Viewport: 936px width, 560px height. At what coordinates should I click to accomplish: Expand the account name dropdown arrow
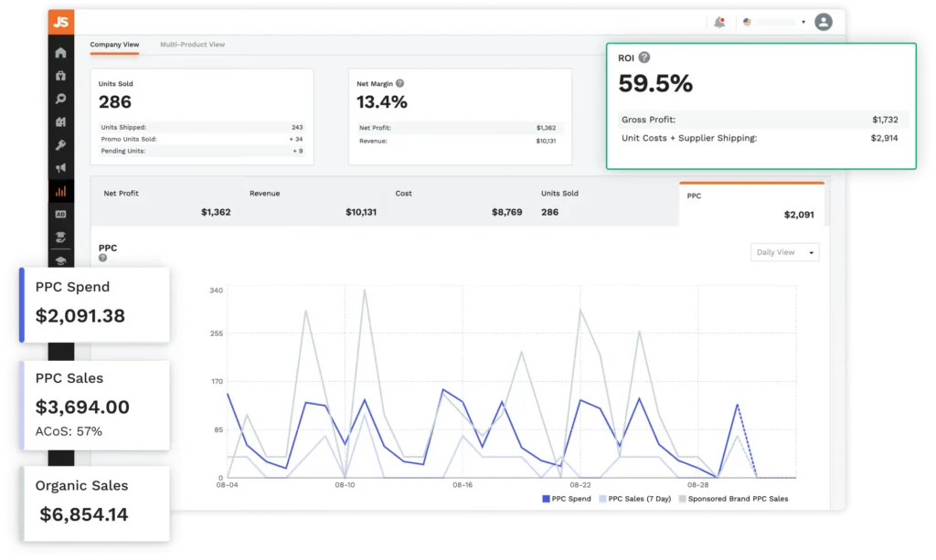(803, 21)
